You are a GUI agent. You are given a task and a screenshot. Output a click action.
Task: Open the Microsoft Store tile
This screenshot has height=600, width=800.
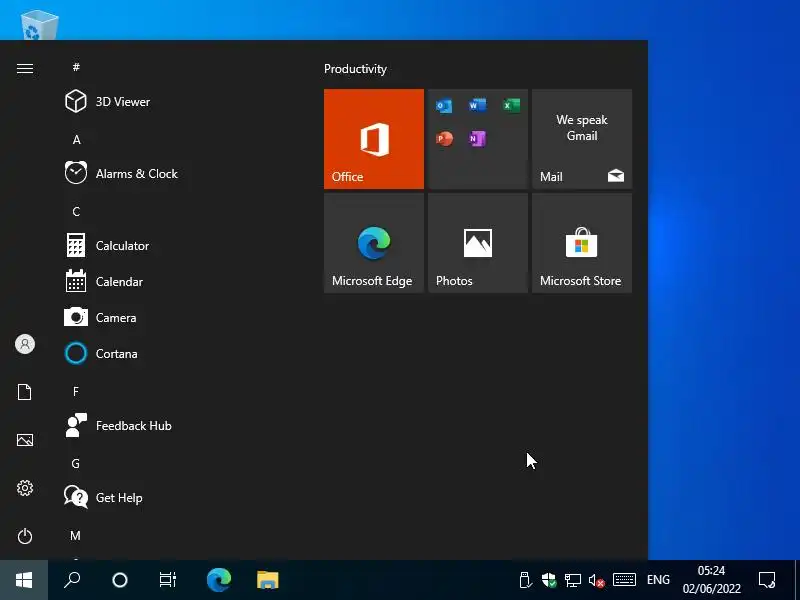[x=582, y=243]
